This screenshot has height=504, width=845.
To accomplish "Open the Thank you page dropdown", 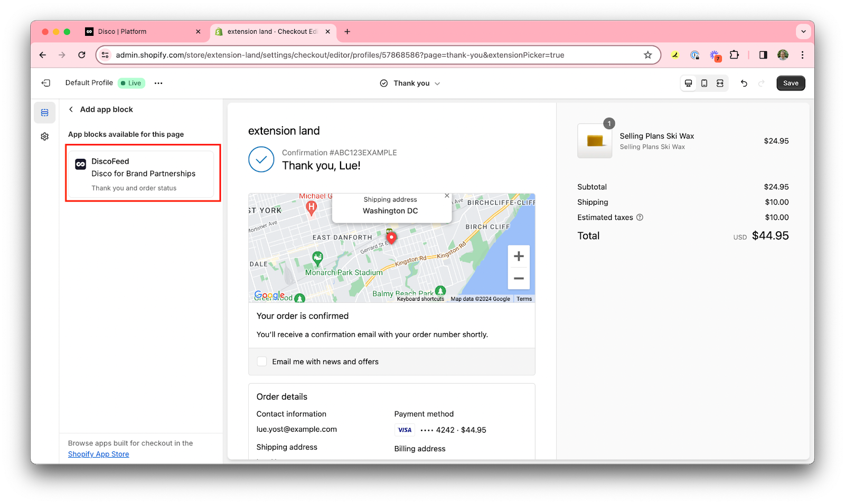I will [410, 83].
